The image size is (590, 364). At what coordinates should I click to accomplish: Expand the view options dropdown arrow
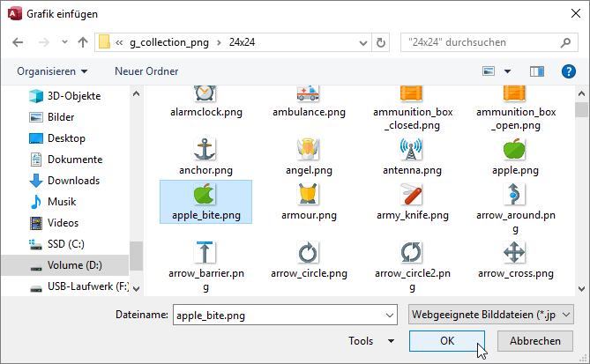(508, 71)
